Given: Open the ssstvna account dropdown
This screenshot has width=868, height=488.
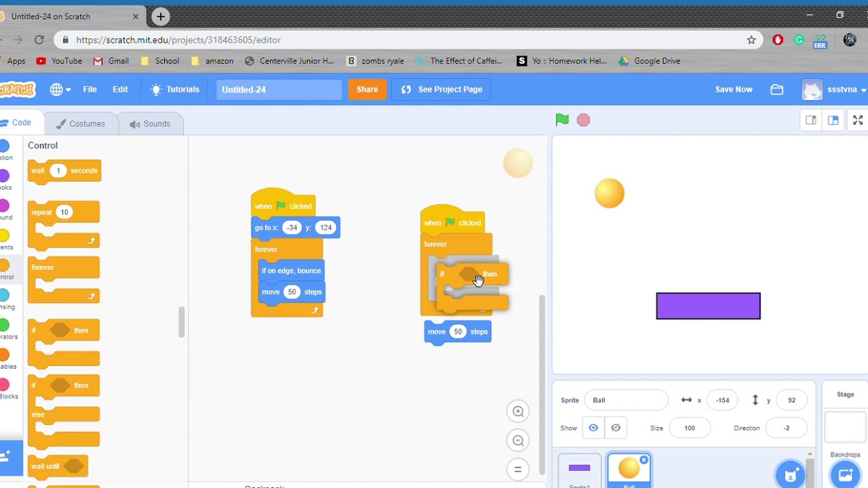Looking at the screenshot, I should pyautogui.click(x=834, y=89).
